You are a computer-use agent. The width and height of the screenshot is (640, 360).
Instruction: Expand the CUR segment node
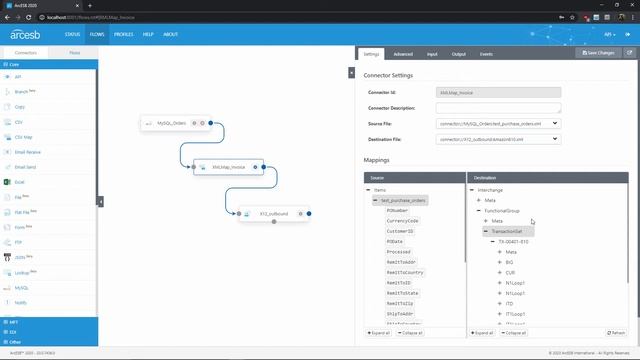500,273
